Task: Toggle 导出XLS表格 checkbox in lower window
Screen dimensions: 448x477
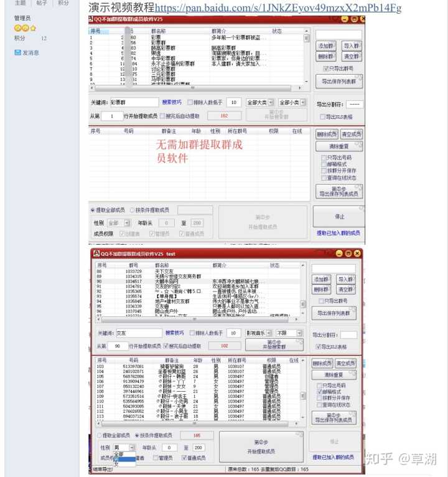Action: (318, 346)
